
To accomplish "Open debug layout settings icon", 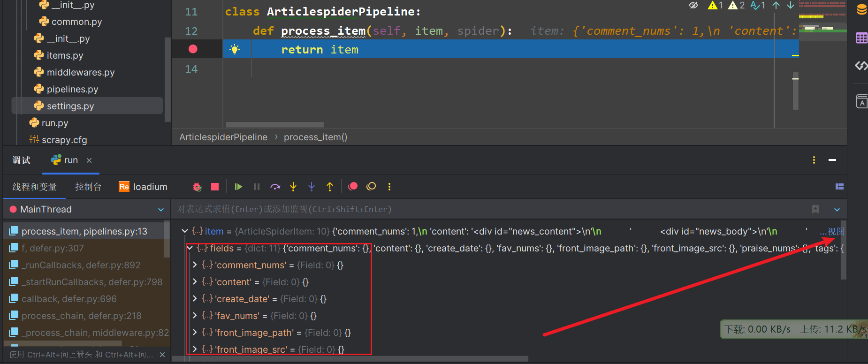I will pyautogui.click(x=840, y=187).
